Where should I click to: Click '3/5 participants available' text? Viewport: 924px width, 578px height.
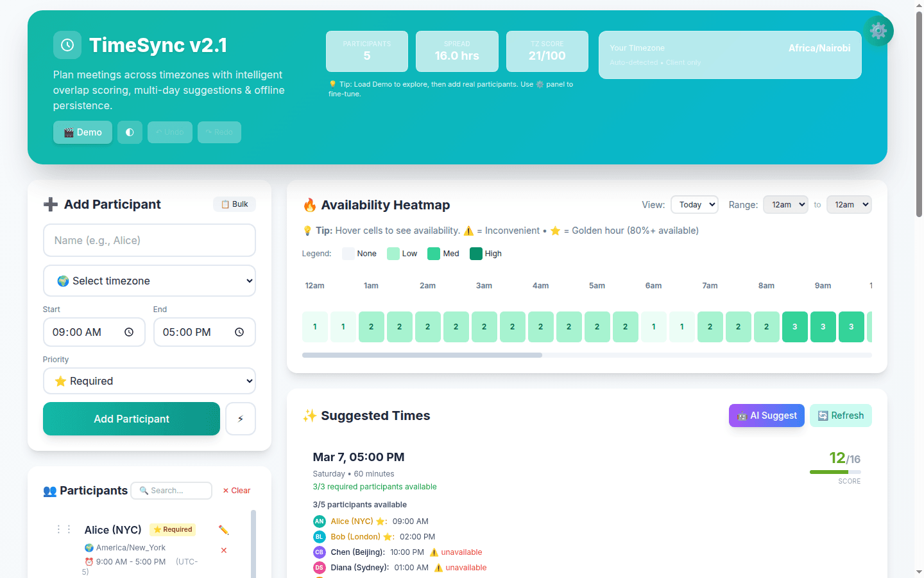tap(360, 505)
